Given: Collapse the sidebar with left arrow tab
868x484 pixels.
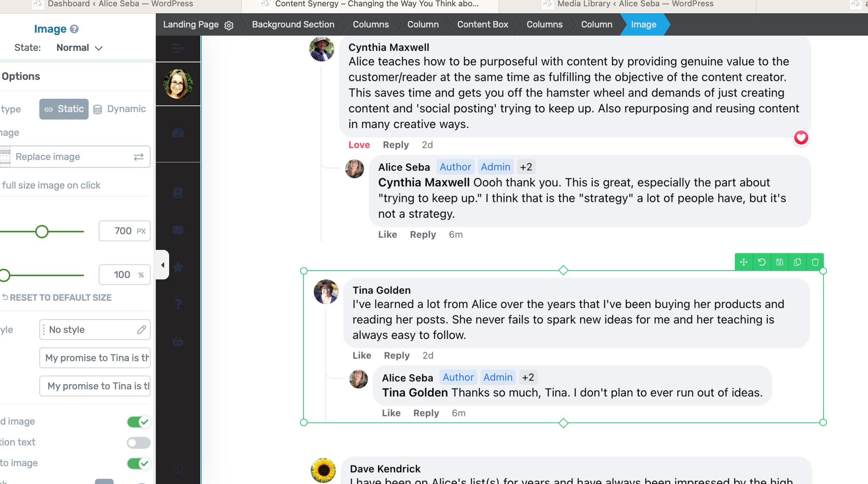Looking at the screenshot, I should 163,265.
